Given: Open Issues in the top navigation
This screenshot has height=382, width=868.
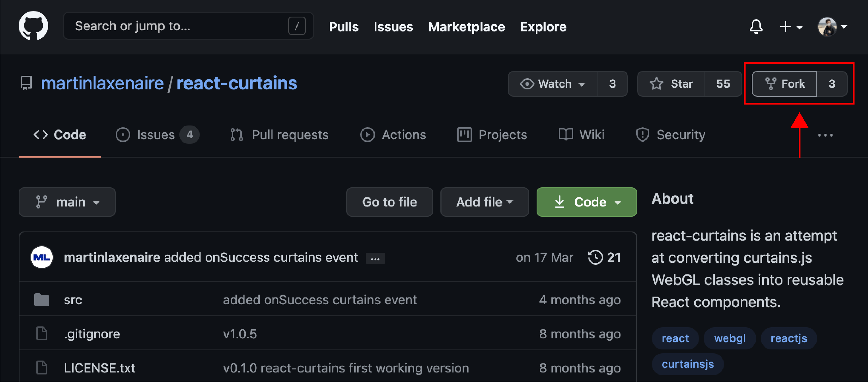Looking at the screenshot, I should (x=393, y=27).
